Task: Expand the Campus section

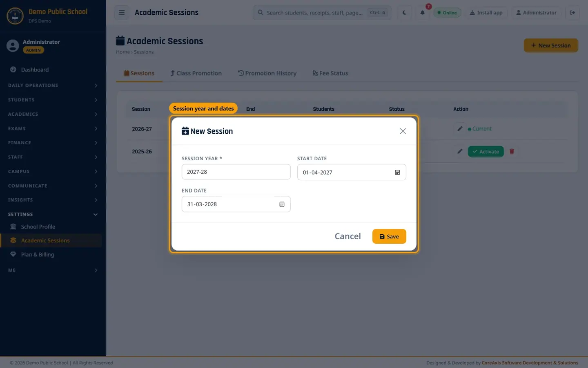Action: [x=53, y=171]
